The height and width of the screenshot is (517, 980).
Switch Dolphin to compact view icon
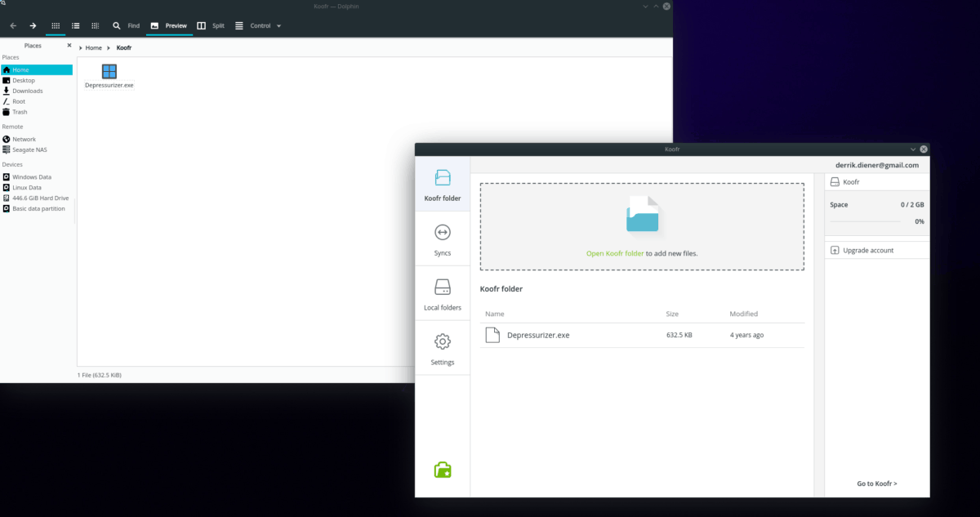point(95,25)
